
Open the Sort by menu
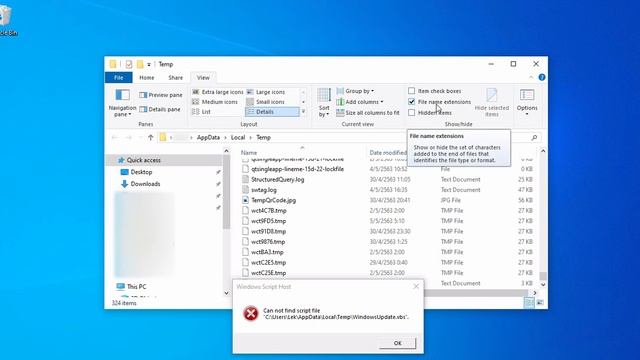point(324,103)
